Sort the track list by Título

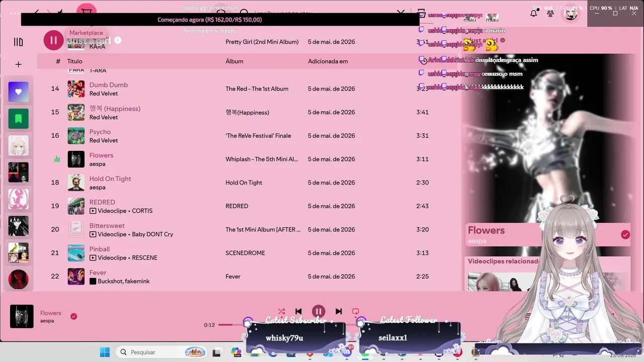coord(75,61)
